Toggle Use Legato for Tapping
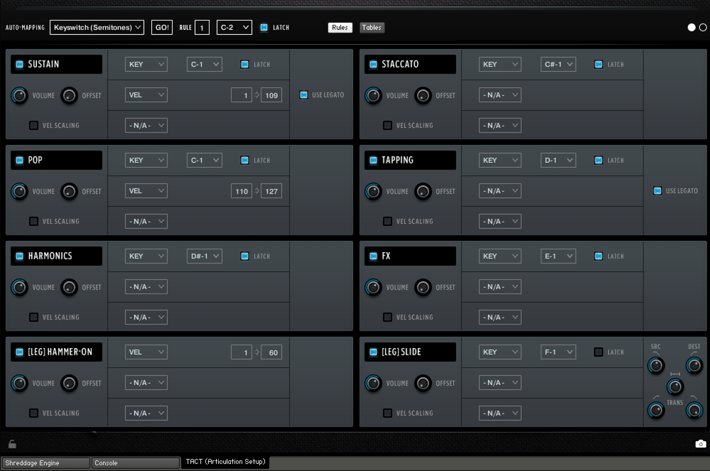The width and height of the screenshot is (710, 471). (x=658, y=191)
